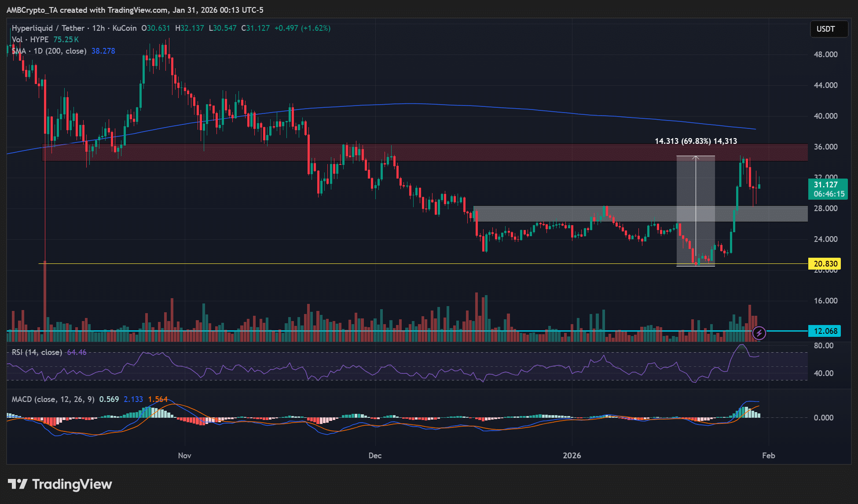Click the 48.000 price scale label
The width and height of the screenshot is (858, 504).
(825, 55)
